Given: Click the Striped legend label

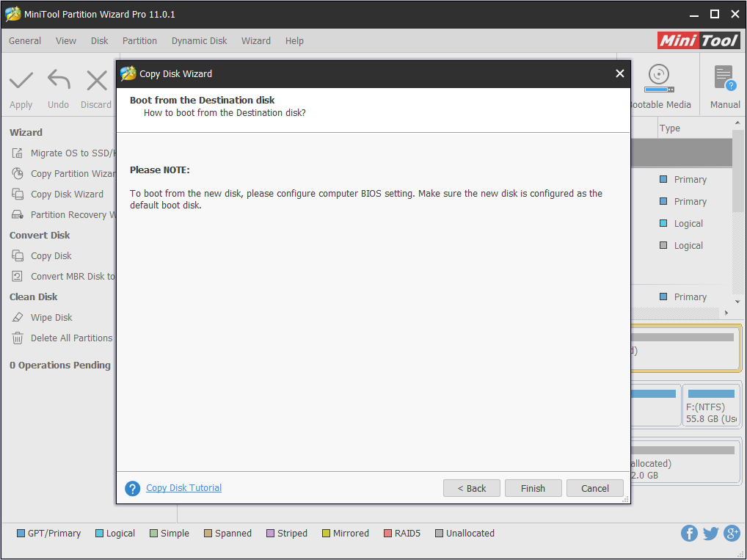Looking at the screenshot, I should tap(292, 534).
